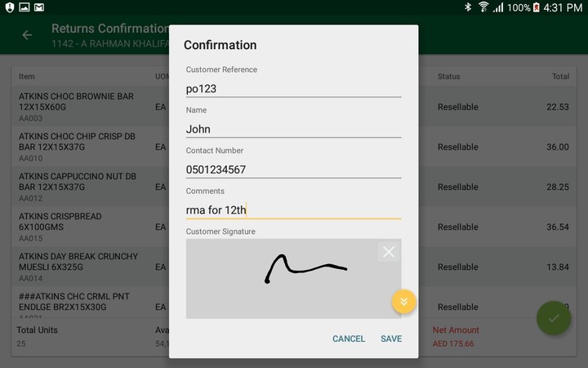Viewport: 588px width, 368px height.
Task: Tap the customer signature drawing area
Action: [282, 278]
